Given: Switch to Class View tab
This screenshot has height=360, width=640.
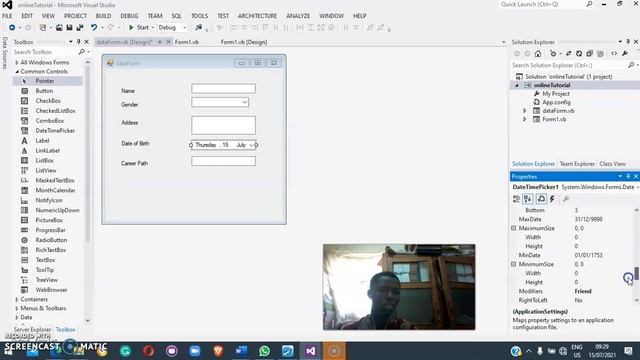Looking at the screenshot, I should (x=612, y=164).
